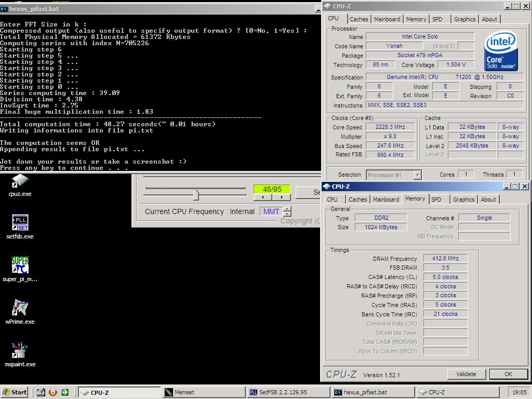The image size is (532, 399).
Task: Click the green arrow quick launch icon
Action: pyautogui.click(x=65, y=392)
